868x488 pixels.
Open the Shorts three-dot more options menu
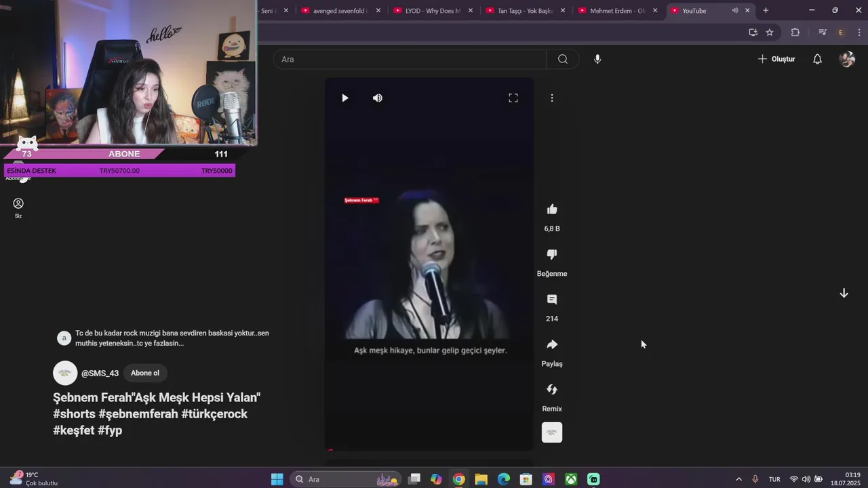552,98
